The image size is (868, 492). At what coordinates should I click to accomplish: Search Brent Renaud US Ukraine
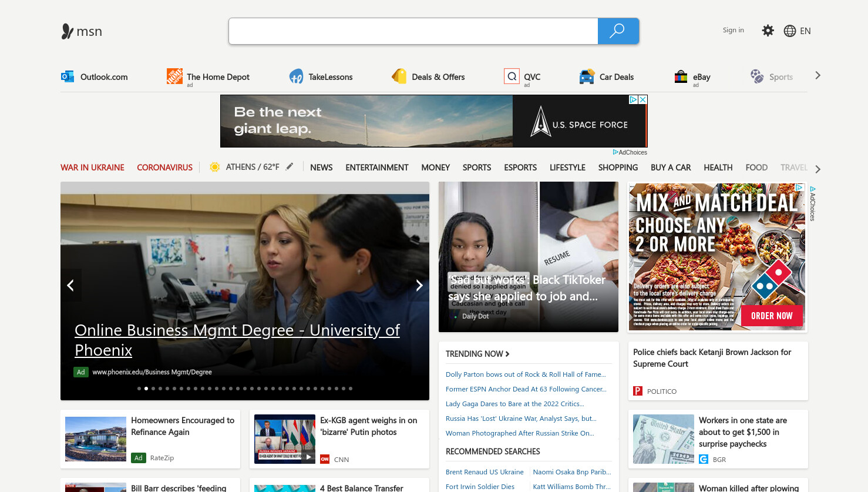[485, 472]
